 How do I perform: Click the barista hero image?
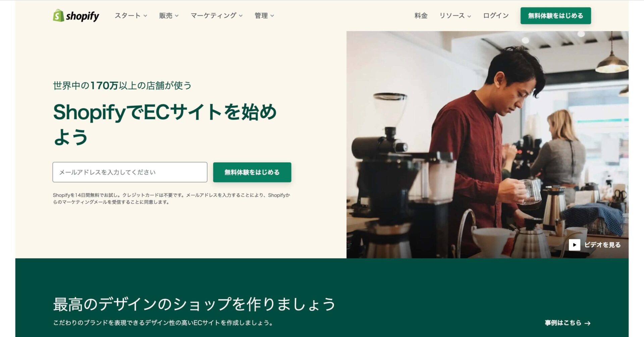click(x=487, y=145)
